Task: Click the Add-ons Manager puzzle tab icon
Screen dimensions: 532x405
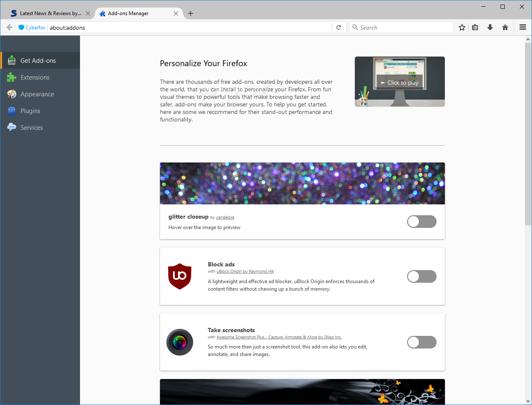Action: point(102,13)
